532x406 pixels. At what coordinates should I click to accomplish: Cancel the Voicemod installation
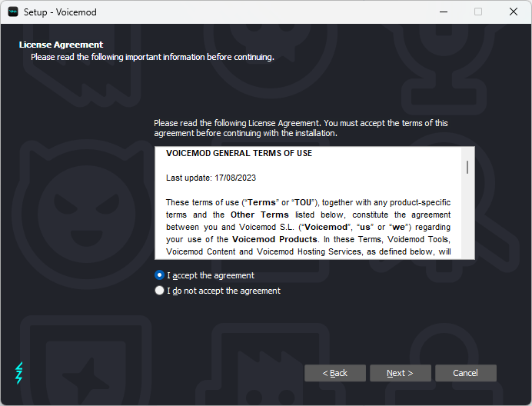pos(466,373)
